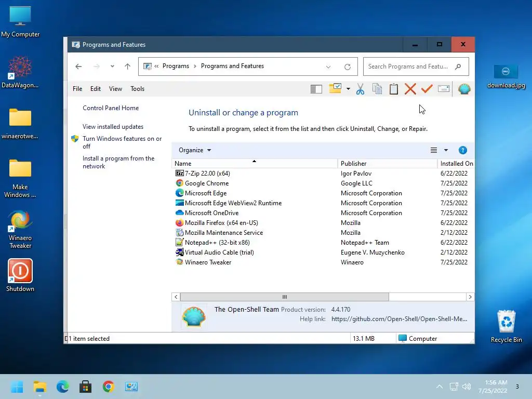Select the Shutdown desktop shortcut
Image resolution: width=532 pixels, height=399 pixels.
[x=20, y=275]
